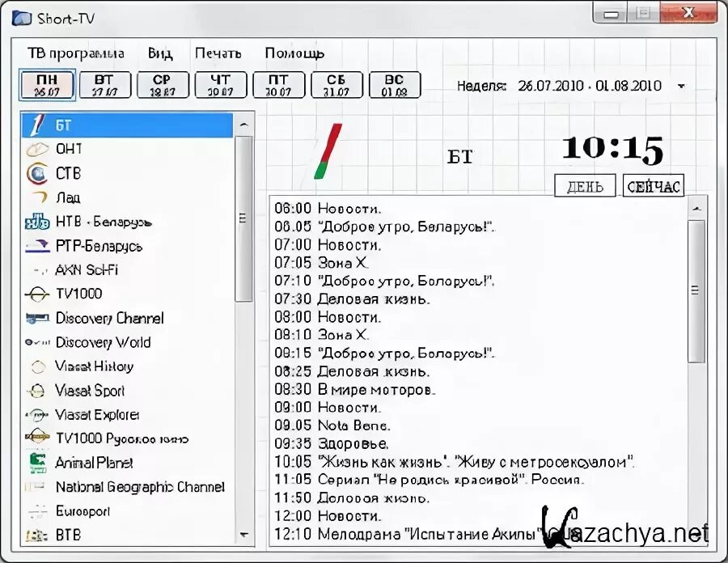The height and width of the screenshot is (563, 728).
Task: Click the 09:35 Здоровье program entry
Action: (331, 443)
